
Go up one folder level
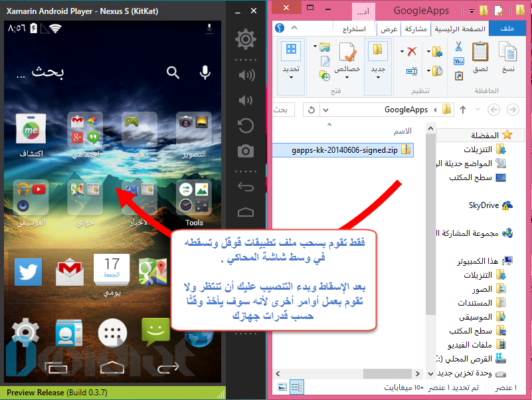click(x=463, y=110)
